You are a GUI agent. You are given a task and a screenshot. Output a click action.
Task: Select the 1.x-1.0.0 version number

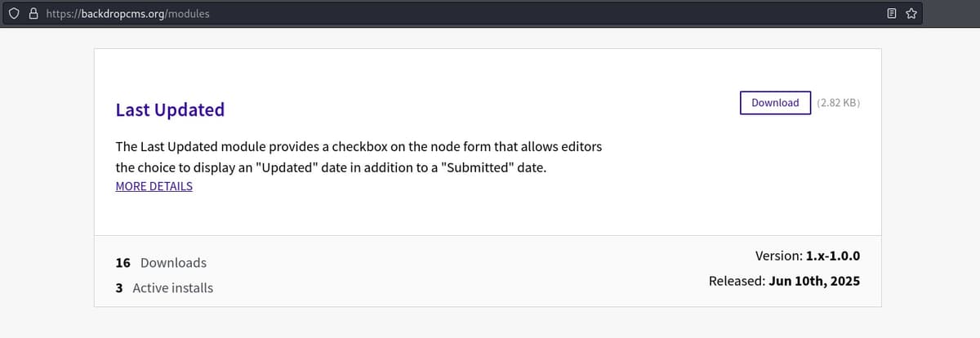(x=833, y=256)
